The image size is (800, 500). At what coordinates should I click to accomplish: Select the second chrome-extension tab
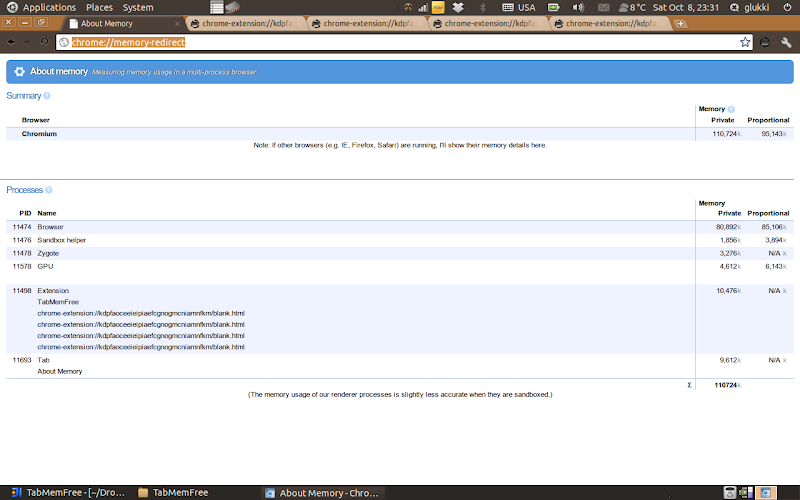point(367,23)
